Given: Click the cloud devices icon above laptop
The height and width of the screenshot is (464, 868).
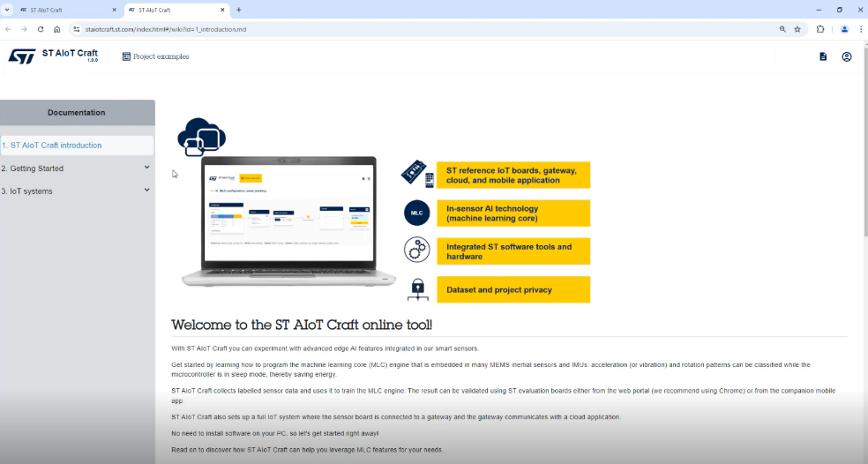Looking at the screenshot, I should 201,138.
